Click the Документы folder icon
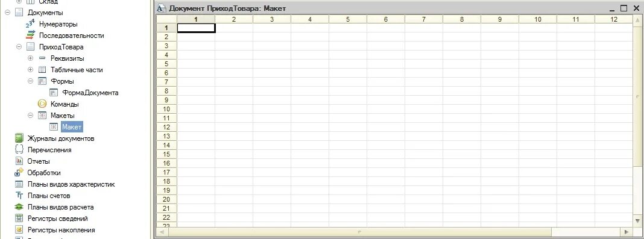Image resolution: width=644 pixels, height=239 pixels. (19, 13)
